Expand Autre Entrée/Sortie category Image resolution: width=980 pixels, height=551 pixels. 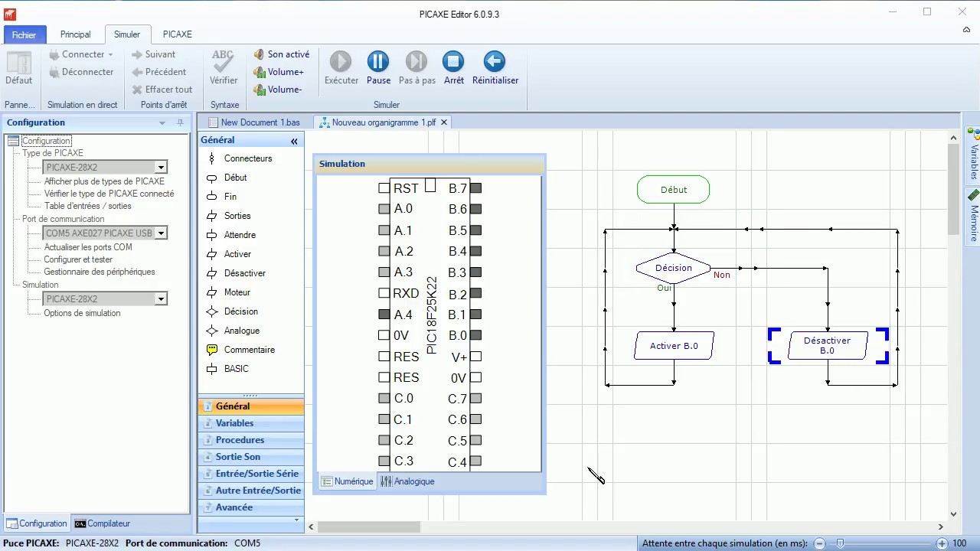pyautogui.click(x=250, y=491)
